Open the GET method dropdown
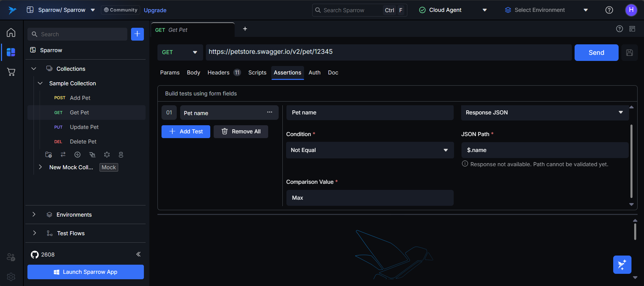 point(180,52)
